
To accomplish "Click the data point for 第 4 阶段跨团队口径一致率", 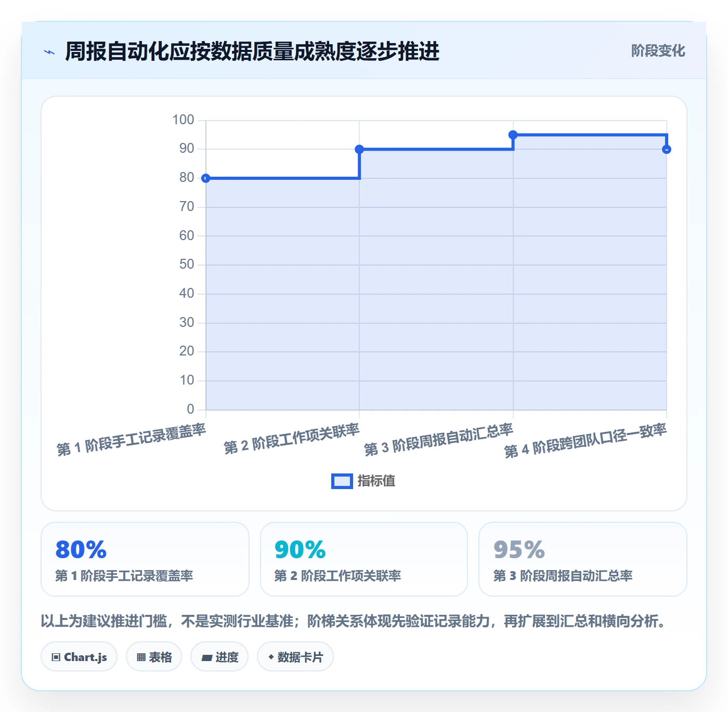I will click(x=667, y=150).
